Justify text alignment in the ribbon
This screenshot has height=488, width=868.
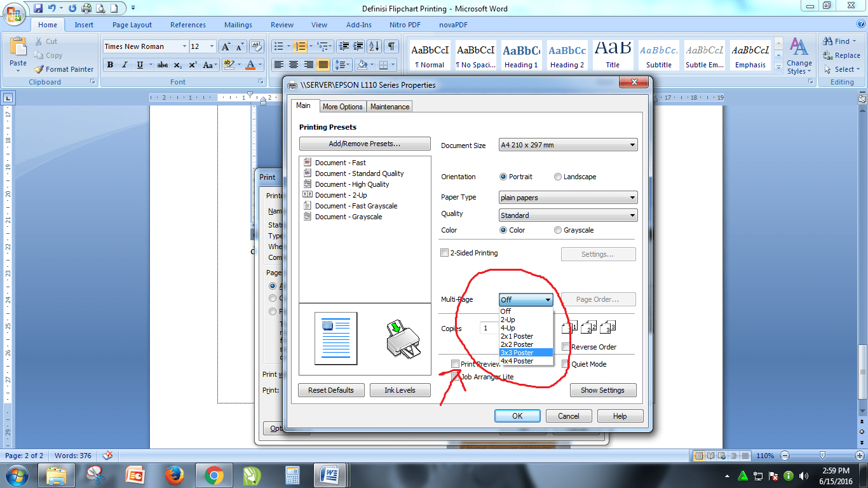[323, 65]
